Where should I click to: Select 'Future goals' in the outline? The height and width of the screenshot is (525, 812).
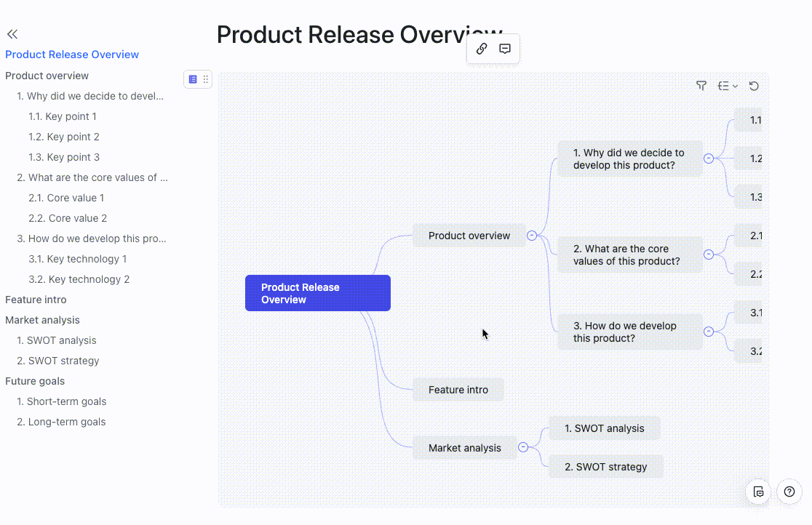(35, 381)
